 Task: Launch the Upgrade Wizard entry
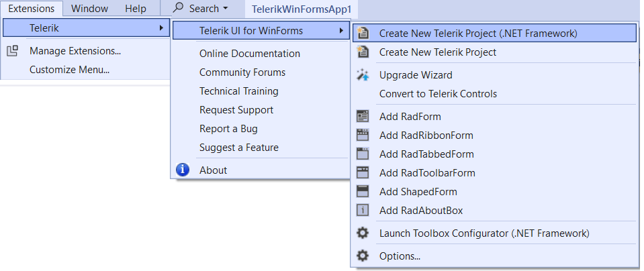(x=494, y=75)
